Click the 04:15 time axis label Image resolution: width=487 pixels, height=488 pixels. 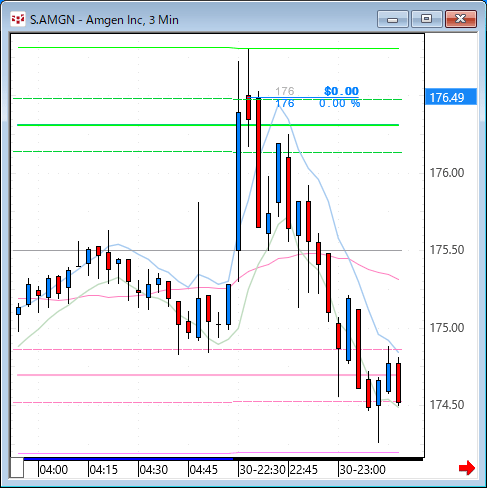pos(104,470)
